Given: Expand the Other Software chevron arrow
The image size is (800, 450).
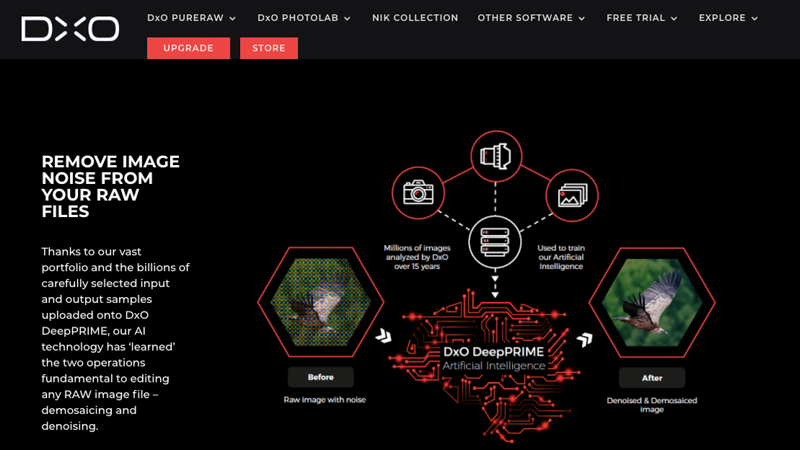Looking at the screenshot, I should (582, 18).
